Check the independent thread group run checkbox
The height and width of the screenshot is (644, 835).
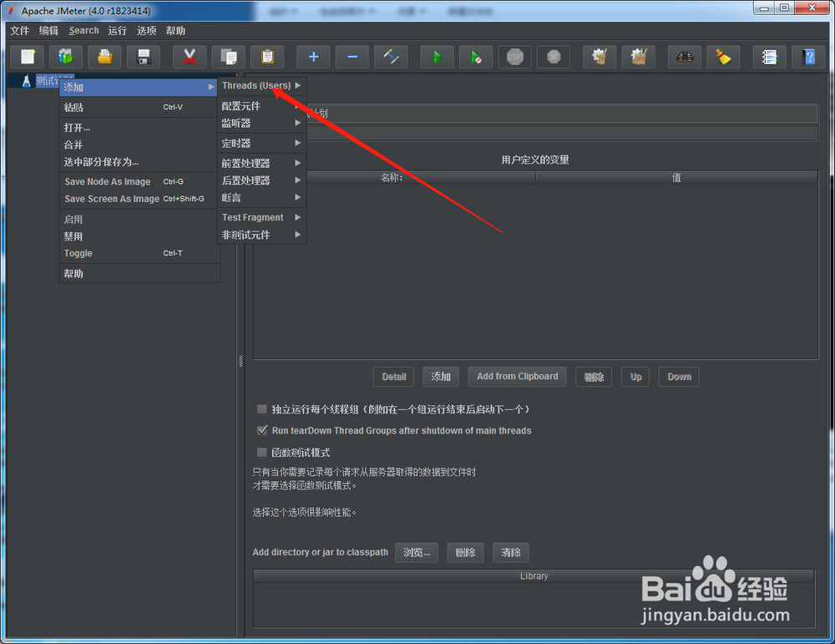point(261,409)
